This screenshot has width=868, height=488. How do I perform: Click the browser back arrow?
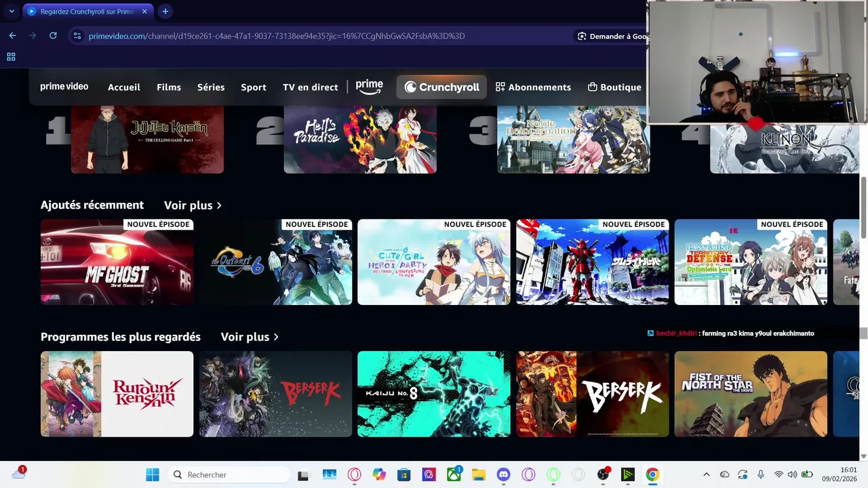pos(12,36)
